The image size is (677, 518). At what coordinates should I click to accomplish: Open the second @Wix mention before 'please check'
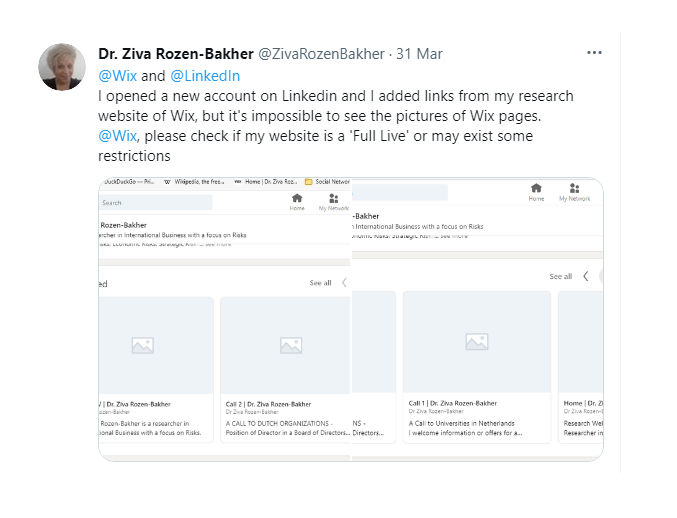(x=117, y=136)
